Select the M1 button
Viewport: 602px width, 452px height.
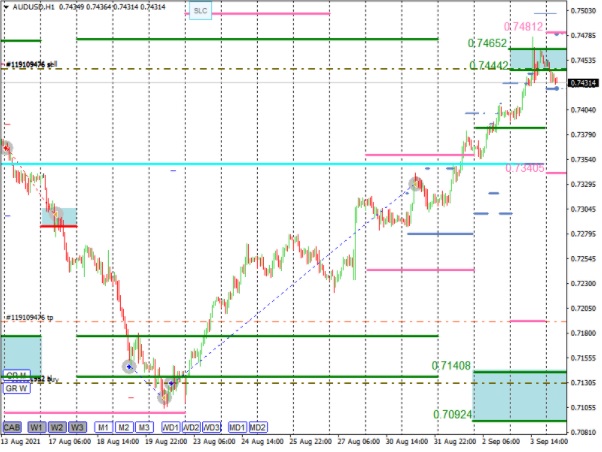103,426
